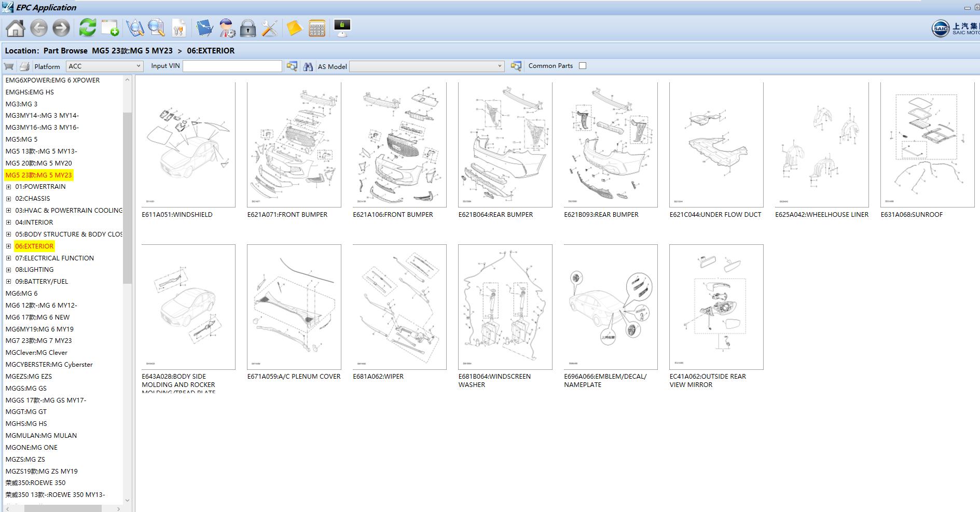The image size is (980, 512).
Task: Open the E631A068:SUNROOF diagram thumbnail
Action: [x=927, y=145]
